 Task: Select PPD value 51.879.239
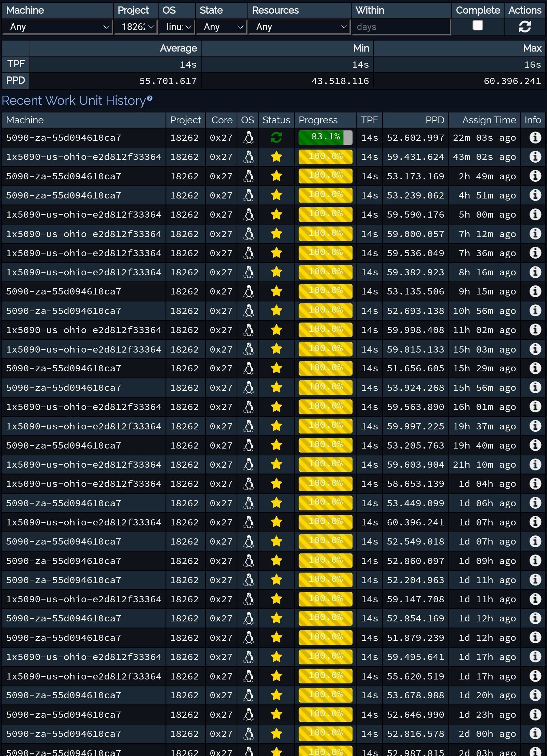tap(415, 638)
